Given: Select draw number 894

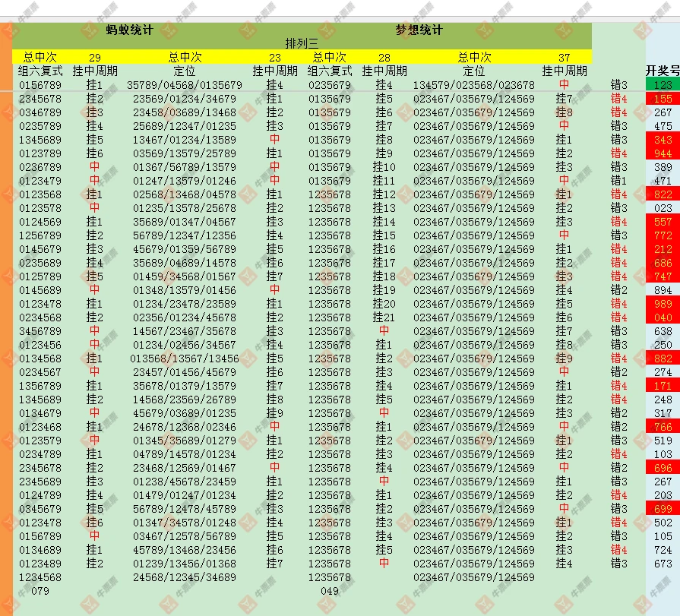Looking at the screenshot, I should tap(663, 290).
